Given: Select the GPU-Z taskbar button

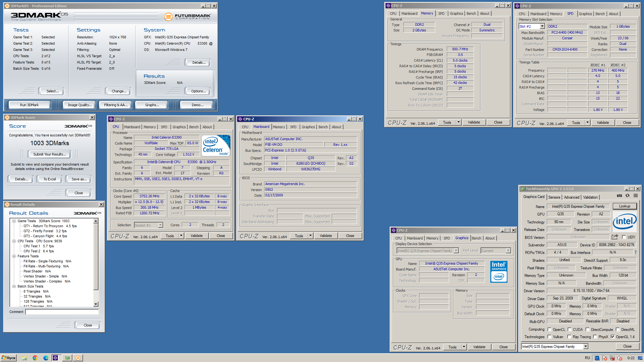Looking at the screenshot, I should pos(67,358).
